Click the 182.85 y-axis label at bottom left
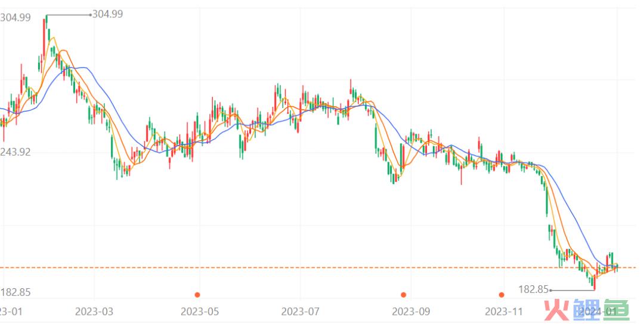 pyautogui.click(x=16, y=292)
